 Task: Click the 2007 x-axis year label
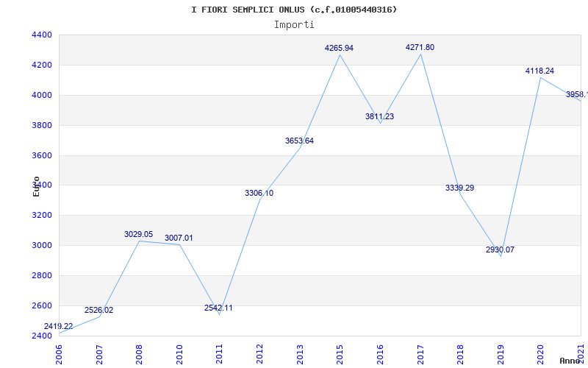click(x=99, y=354)
